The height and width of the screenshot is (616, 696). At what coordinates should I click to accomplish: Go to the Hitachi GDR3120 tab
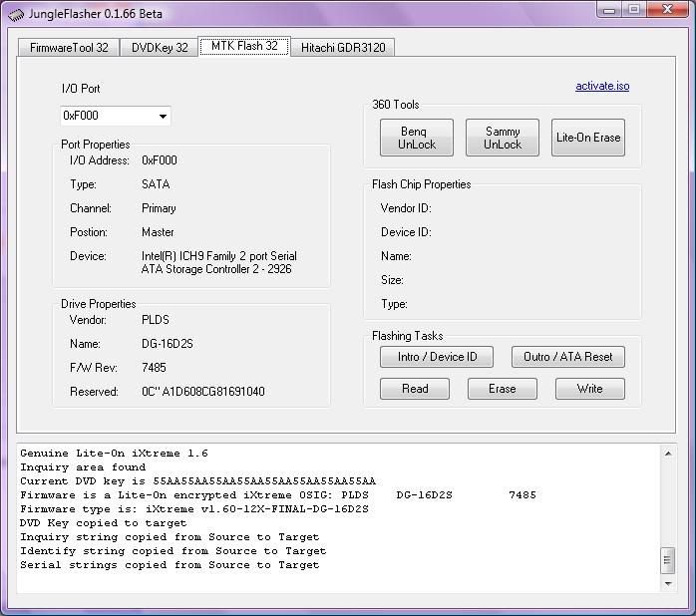coord(342,47)
